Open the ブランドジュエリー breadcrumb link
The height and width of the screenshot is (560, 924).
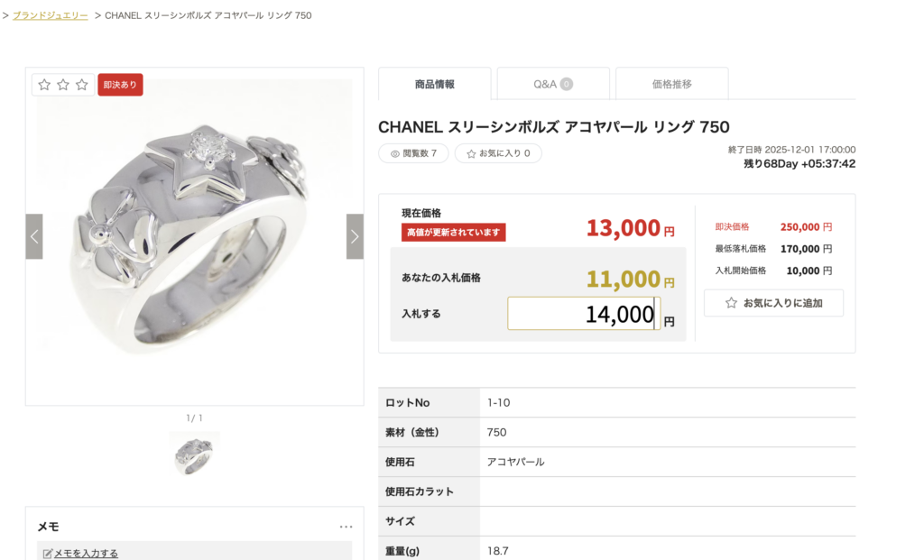click(51, 15)
